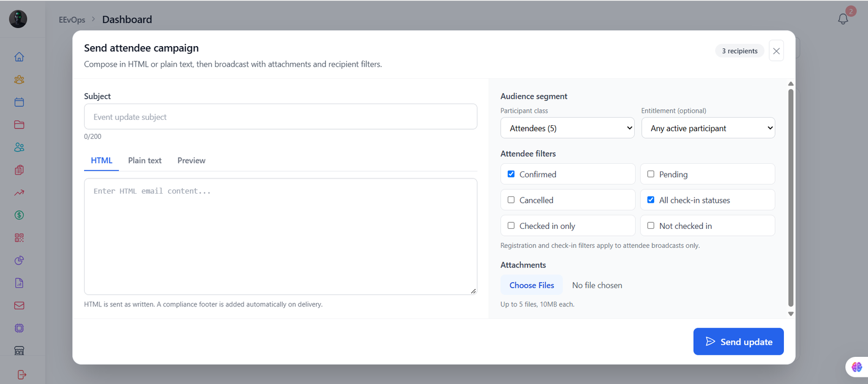The height and width of the screenshot is (384, 868).
Task: Switch to the HTML tab
Action: tap(101, 161)
